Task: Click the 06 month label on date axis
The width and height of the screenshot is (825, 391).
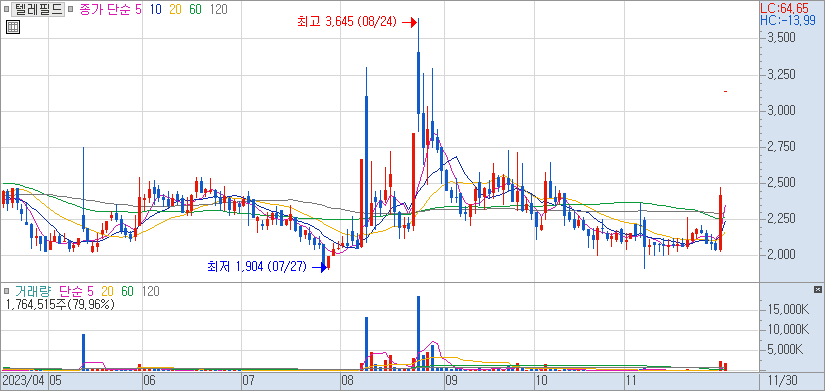Action: [149, 379]
